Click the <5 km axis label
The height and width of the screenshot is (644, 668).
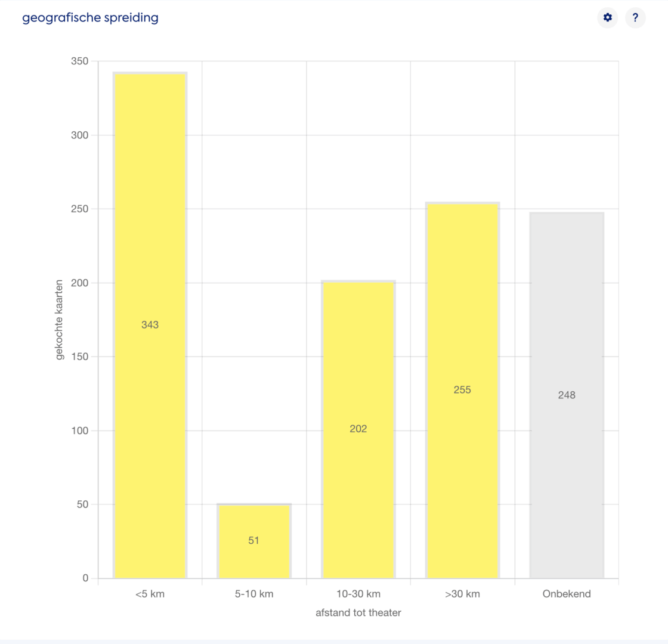150,594
